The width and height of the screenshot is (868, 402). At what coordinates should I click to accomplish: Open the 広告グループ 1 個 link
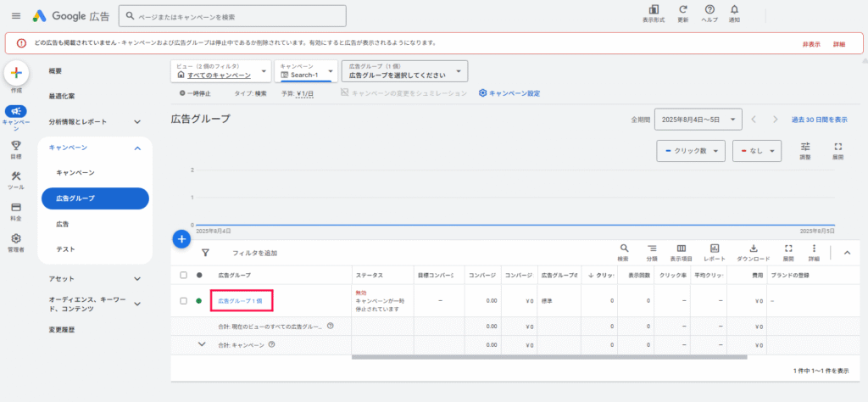[240, 301]
